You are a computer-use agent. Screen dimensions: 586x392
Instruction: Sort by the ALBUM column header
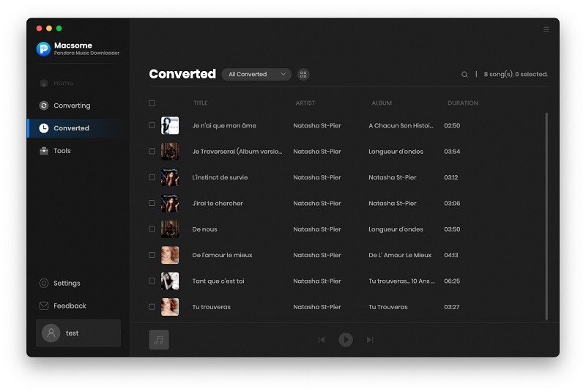tap(382, 103)
